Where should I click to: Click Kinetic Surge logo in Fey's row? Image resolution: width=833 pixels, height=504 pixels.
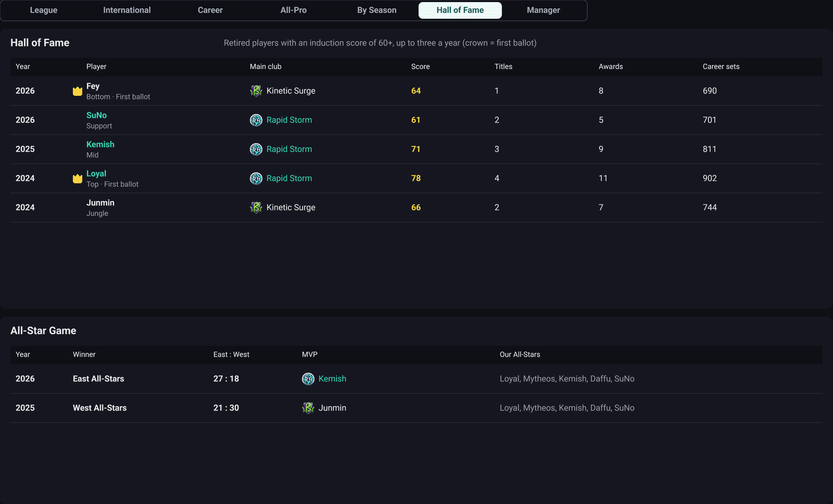coord(256,91)
